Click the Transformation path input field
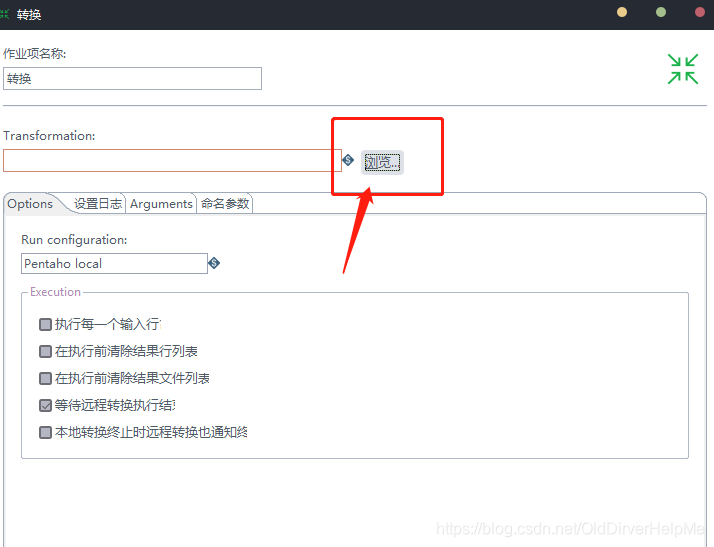This screenshot has width=714, height=547. (172, 160)
